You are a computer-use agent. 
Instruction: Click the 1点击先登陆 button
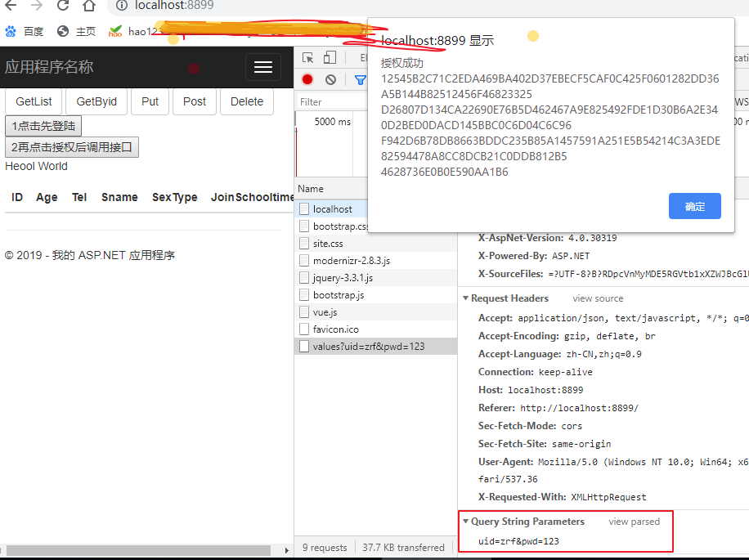43,126
